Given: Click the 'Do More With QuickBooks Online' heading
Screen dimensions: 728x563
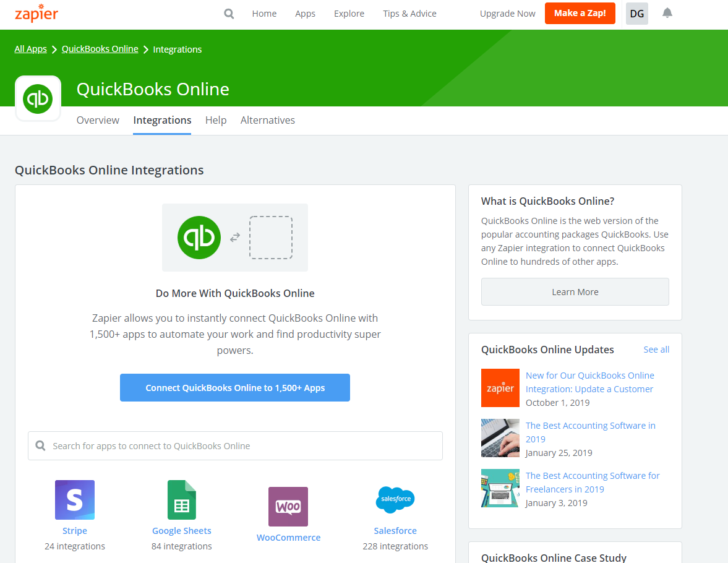Looking at the screenshot, I should [235, 293].
